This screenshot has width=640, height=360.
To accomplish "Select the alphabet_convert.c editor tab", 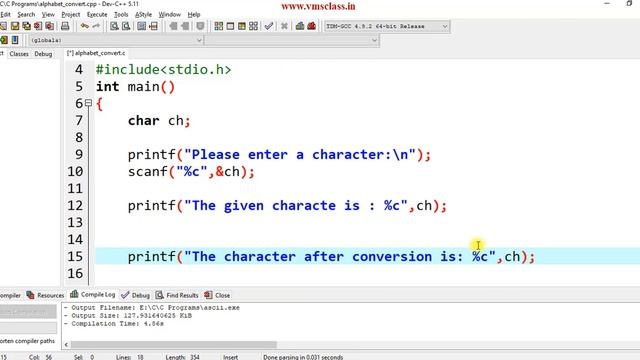I will 96,53.
